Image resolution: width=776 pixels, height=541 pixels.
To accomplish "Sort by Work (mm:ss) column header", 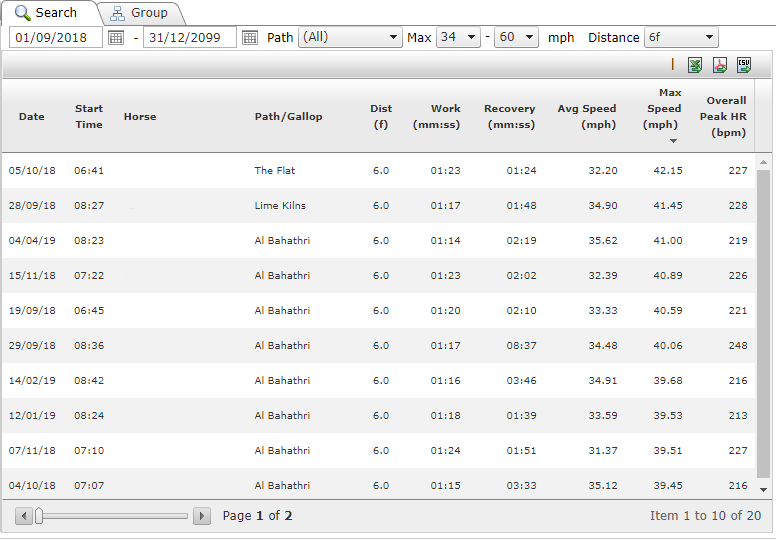I will coord(436,117).
